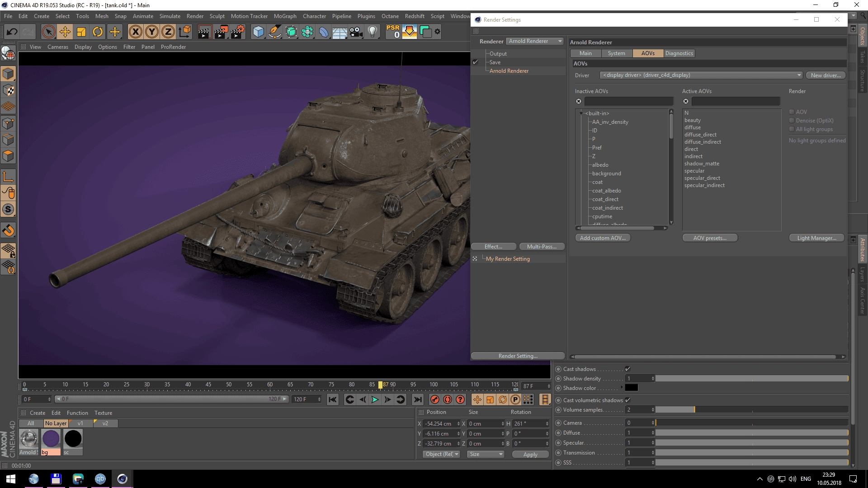Screen dimensions: 868x488
Task: Open the AOV Driver dropdown
Action: click(x=701, y=75)
